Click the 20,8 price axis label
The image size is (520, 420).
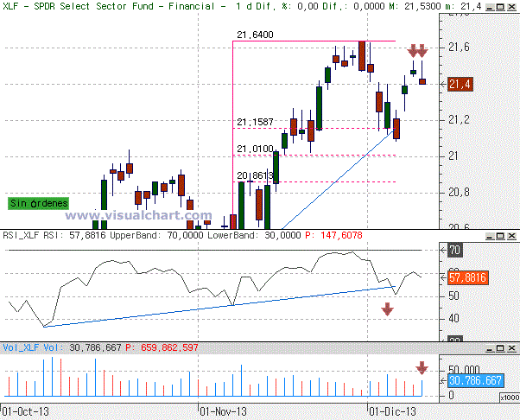coord(459,192)
